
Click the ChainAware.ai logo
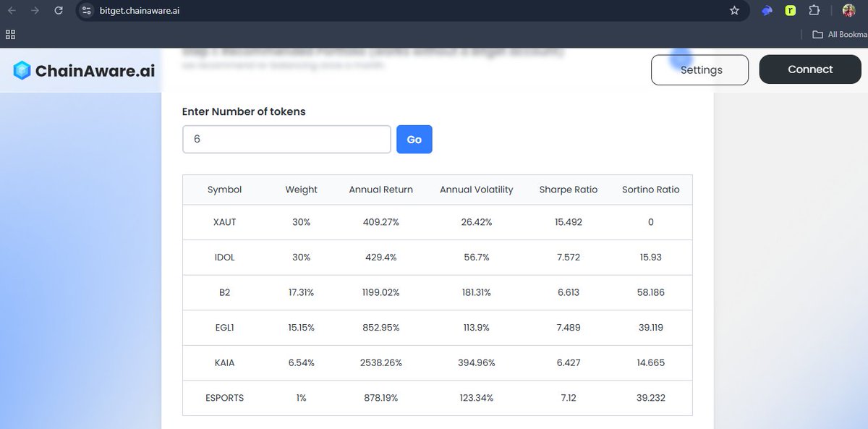click(x=84, y=70)
